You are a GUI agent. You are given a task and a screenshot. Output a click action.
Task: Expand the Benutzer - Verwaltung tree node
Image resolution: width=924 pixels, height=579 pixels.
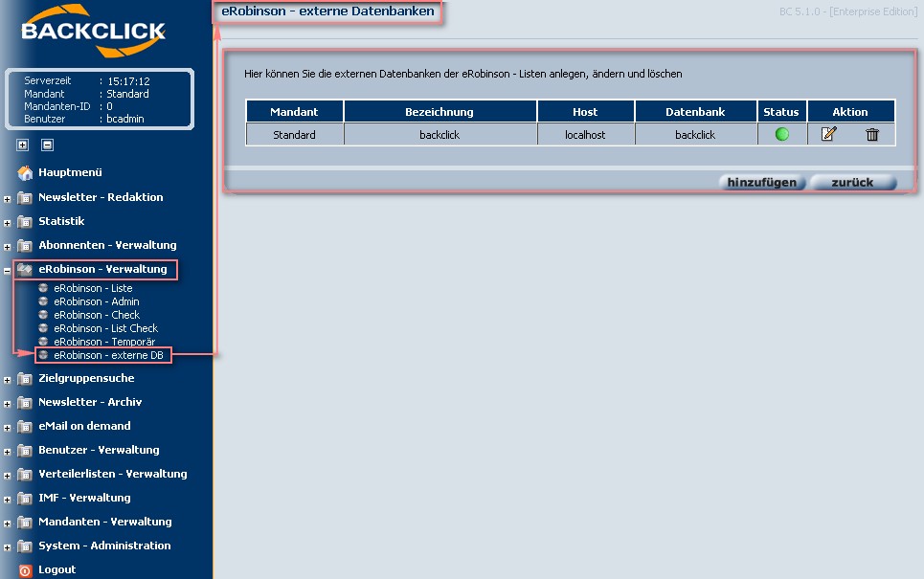point(7,453)
